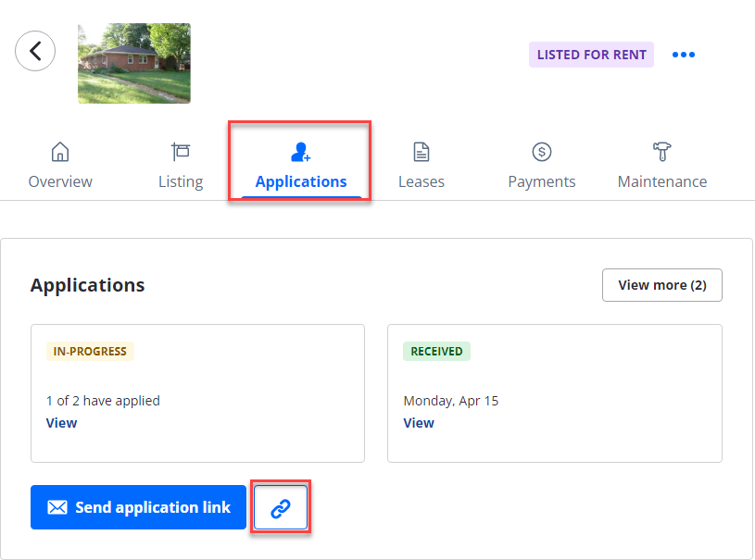Click the back arrow button
Screen dimensions: 755x560
point(35,51)
